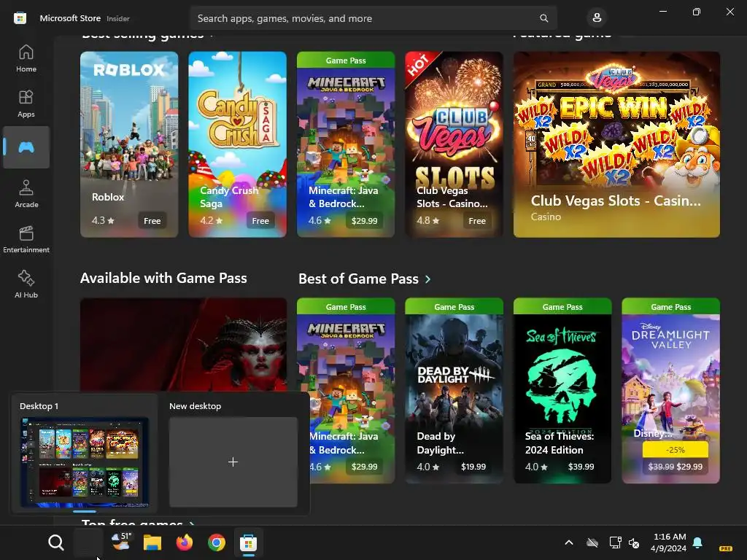
Task: Launch Google Chrome from the taskbar
Action: click(x=216, y=542)
